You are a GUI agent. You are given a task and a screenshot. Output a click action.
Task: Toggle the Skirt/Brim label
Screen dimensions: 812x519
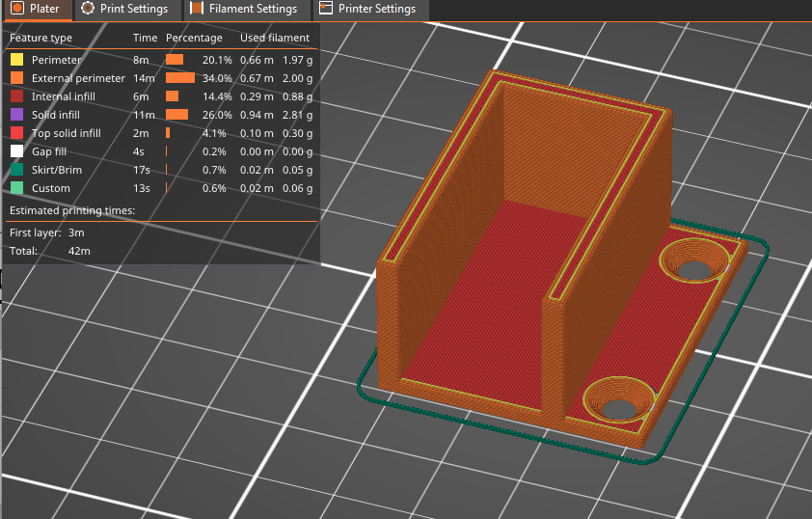point(57,170)
